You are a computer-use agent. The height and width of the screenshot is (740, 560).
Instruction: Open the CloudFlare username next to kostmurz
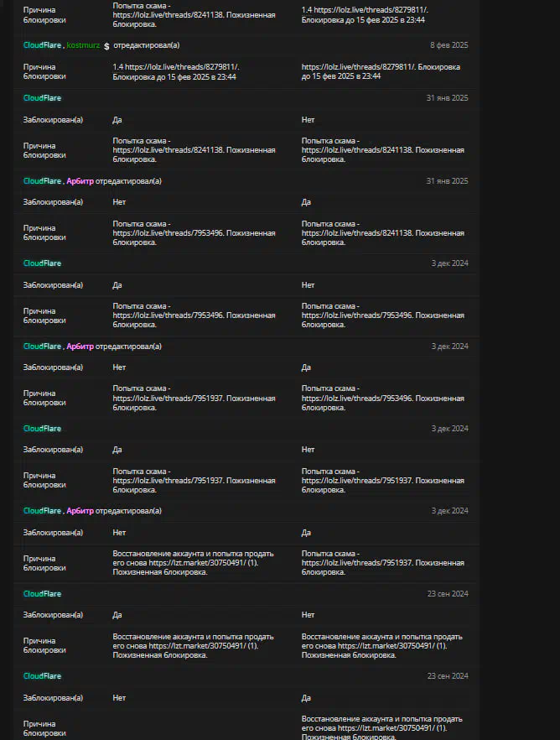click(x=42, y=45)
